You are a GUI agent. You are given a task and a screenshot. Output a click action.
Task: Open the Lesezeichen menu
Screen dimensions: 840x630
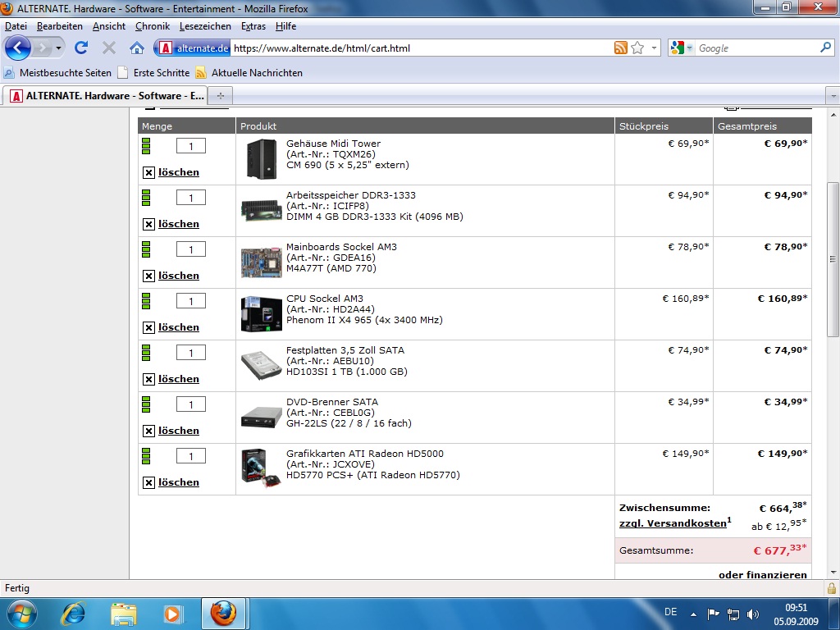tap(205, 26)
